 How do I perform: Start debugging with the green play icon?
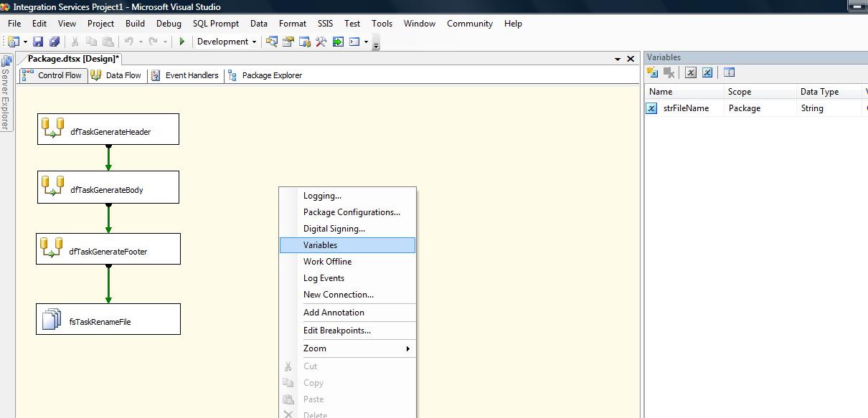coord(181,42)
